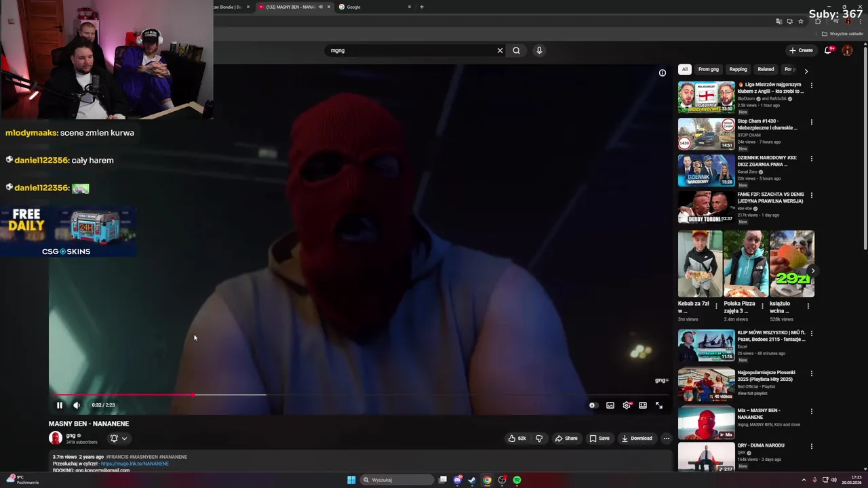Pause the video playback
The height and width of the screenshot is (488, 868).
[60, 405]
